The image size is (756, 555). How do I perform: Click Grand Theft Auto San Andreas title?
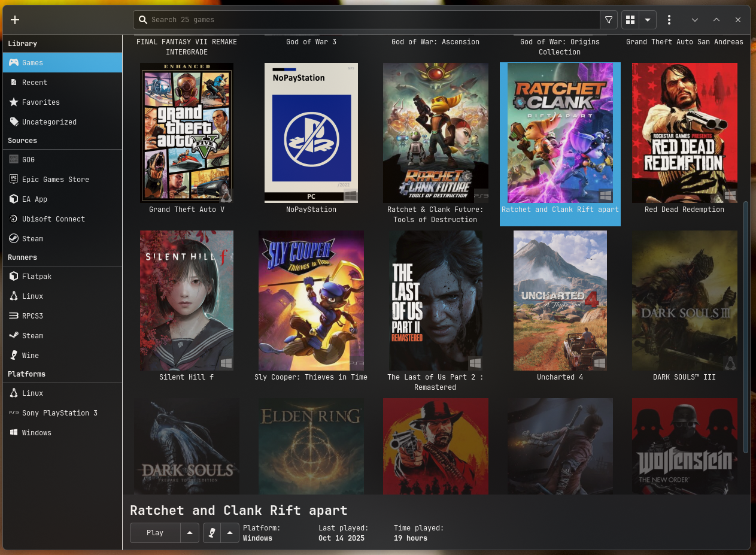coord(685,42)
